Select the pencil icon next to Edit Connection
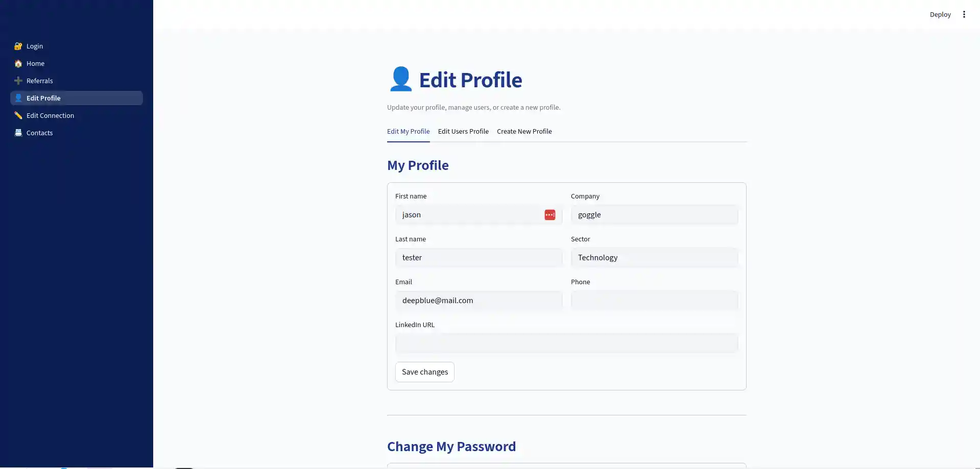 tap(18, 115)
